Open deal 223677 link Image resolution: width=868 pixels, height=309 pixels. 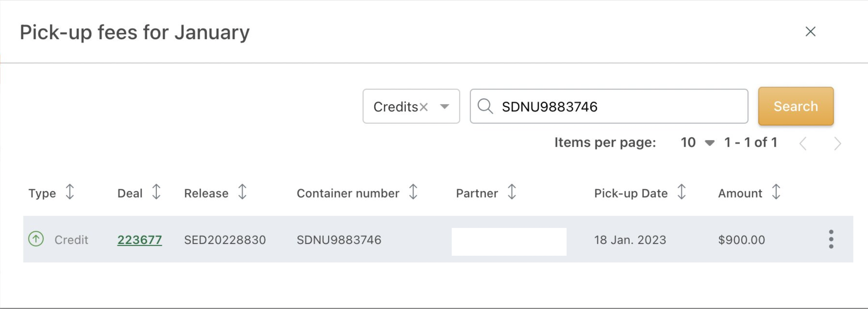[140, 240]
